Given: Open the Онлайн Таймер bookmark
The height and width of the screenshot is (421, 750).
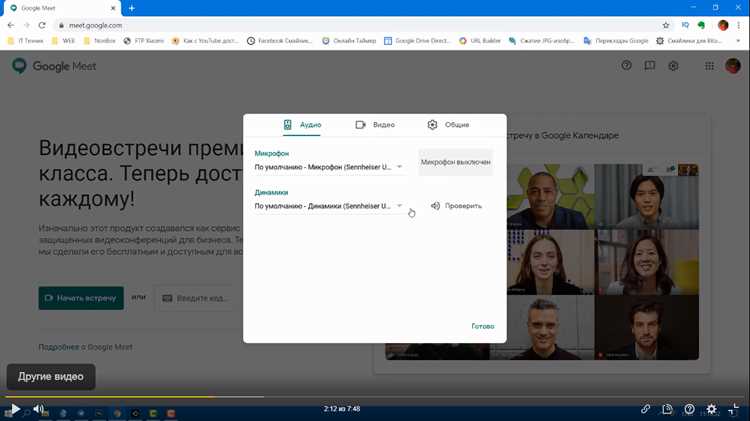Looking at the screenshot, I should click(349, 41).
